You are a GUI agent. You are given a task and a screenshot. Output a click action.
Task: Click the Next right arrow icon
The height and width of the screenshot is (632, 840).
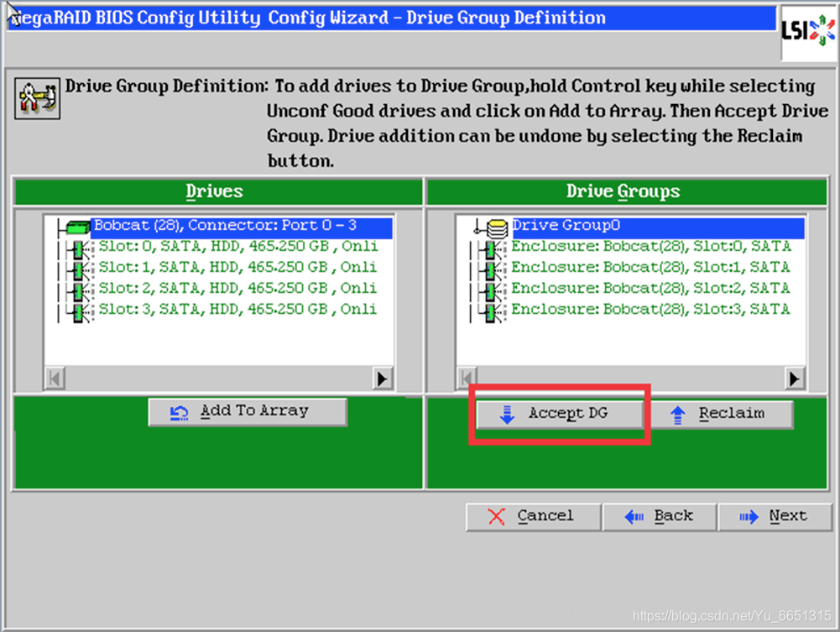[x=749, y=517]
